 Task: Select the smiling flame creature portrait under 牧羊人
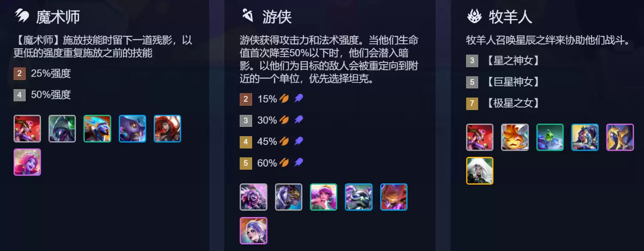coord(515,137)
